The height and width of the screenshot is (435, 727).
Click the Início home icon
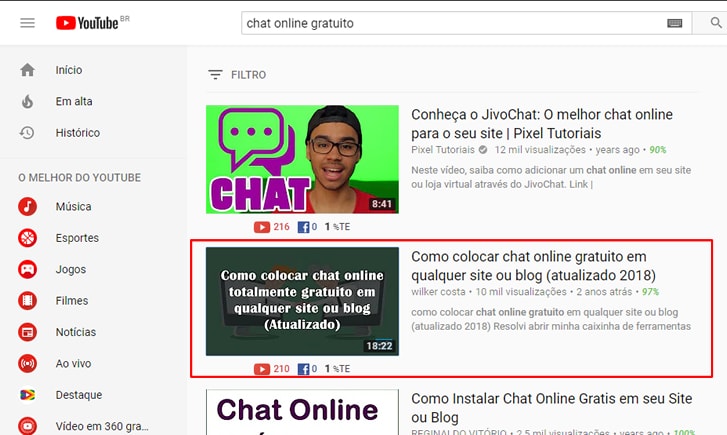pyautogui.click(x=27, y=70)
